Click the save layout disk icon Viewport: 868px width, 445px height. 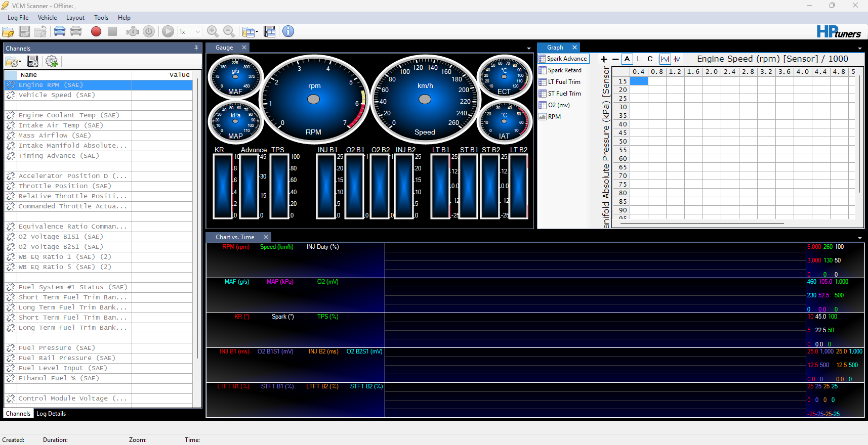270,31
